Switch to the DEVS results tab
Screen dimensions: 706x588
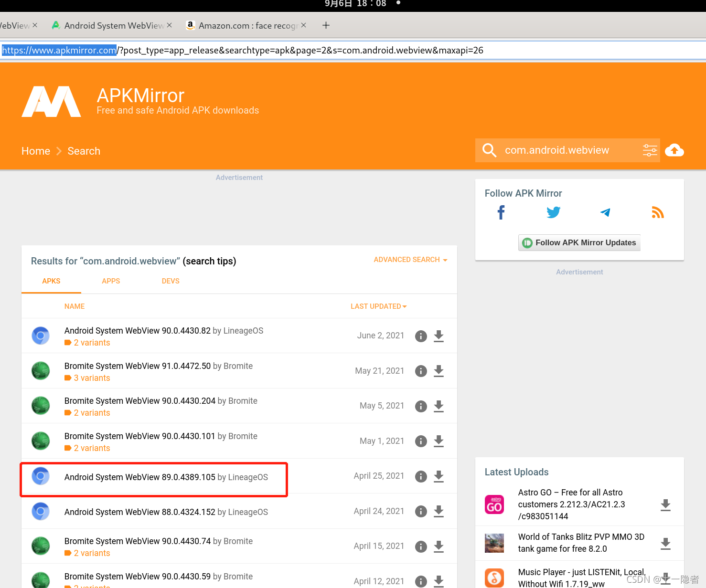click(x=171, y=281)
